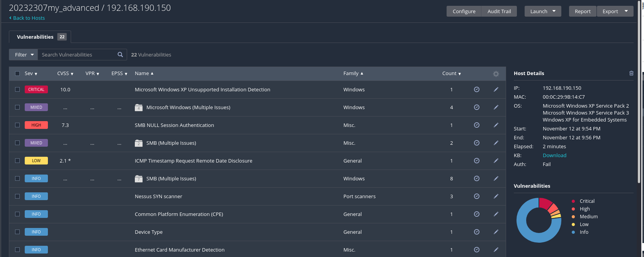Select the CRITICAL vulnerability checkbox
The width and height of the screenshot is (644, 257).
(x=17, y=89)
